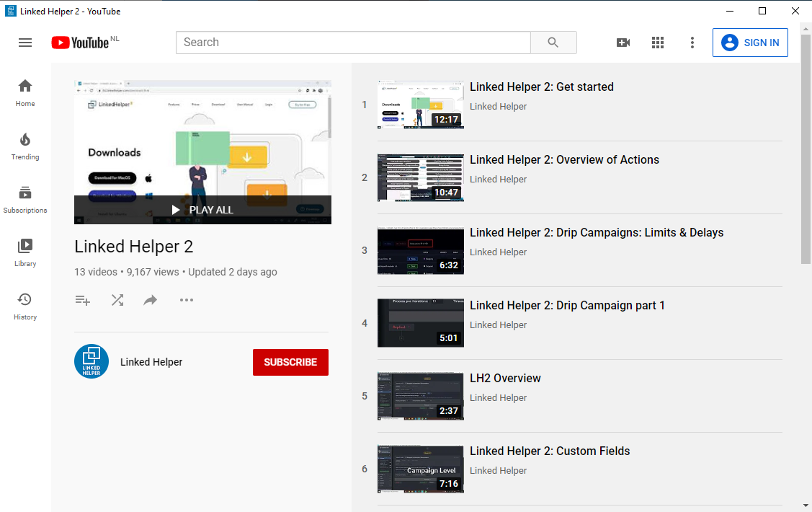This screenshot has width=812, height=512.
Task: Click the '13 videos' playlist stat text
Action: point(96,272)
